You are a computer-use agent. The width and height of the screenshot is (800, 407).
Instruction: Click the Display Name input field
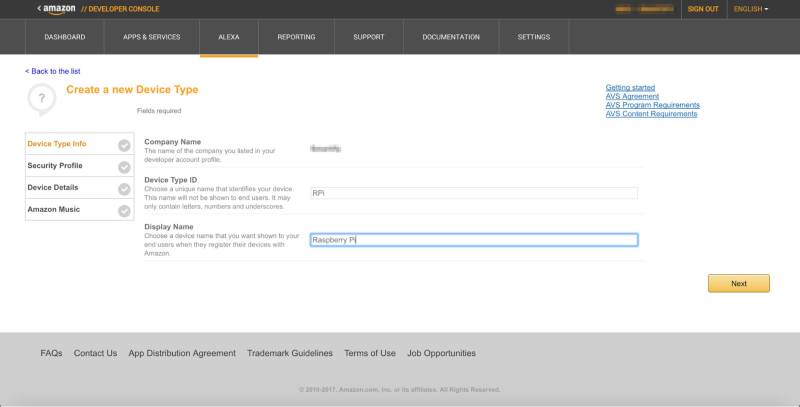[474, 240]
